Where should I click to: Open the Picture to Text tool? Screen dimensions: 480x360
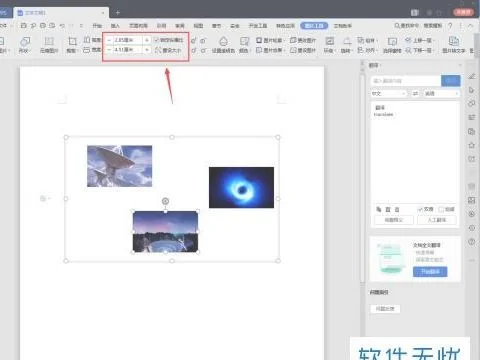(x=454, y=41)
